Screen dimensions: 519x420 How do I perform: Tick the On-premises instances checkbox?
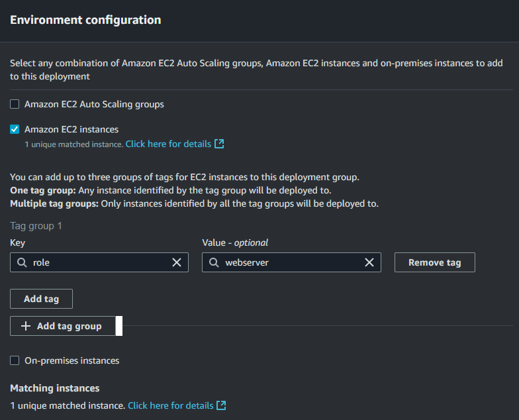click(15, 361)
